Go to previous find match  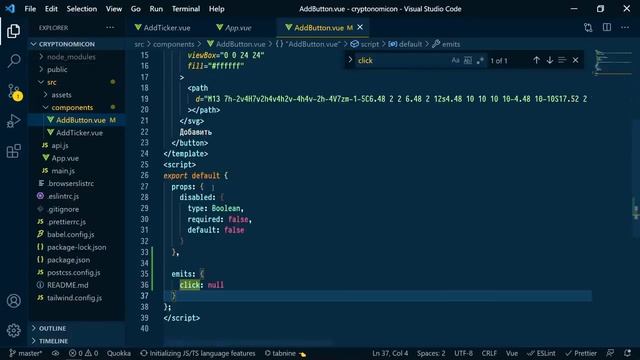[x=536, y=60]
